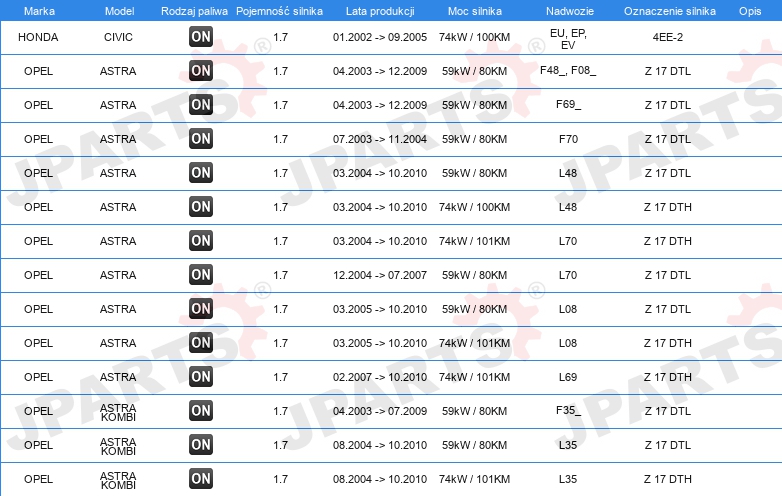Click the Lata produkcji column header
Viewport: 782px width, 496px height.
[x=380, y=11]
